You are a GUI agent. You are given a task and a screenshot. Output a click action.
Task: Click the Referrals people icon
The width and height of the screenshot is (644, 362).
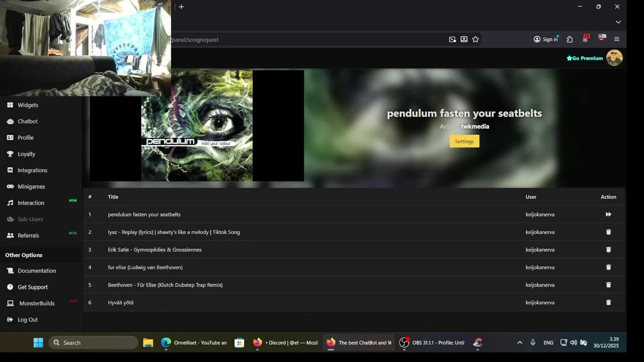pos(10,235)
